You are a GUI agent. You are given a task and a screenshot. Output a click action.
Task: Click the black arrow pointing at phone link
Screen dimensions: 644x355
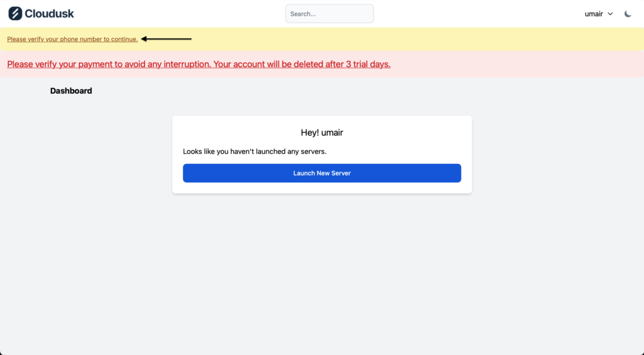point(166,39)
